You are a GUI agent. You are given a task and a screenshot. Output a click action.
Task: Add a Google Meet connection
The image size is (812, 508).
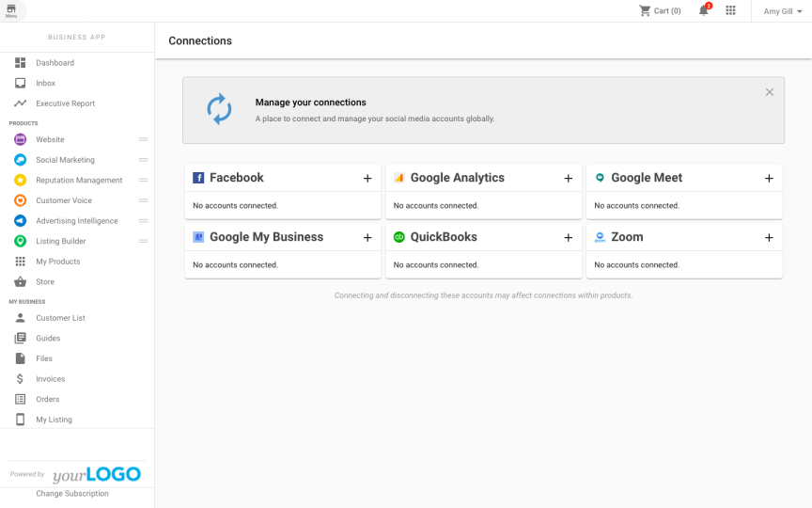click(769, 179)
